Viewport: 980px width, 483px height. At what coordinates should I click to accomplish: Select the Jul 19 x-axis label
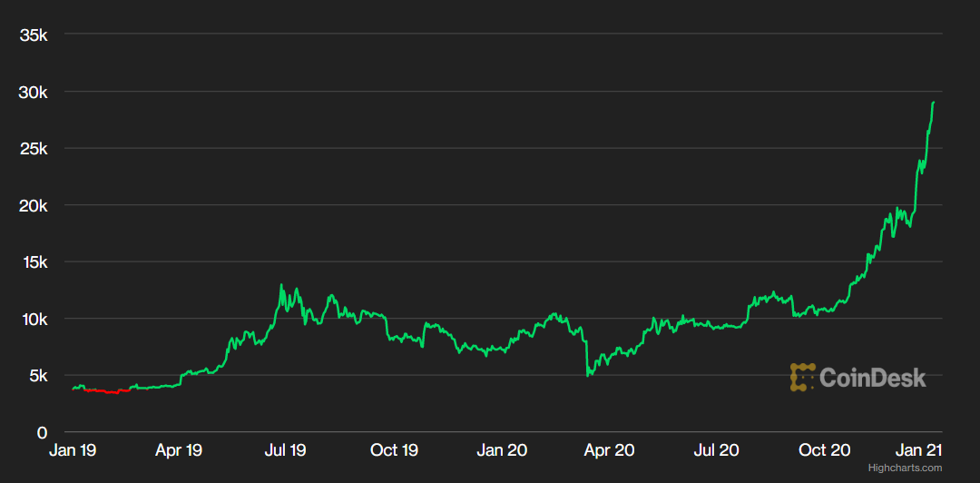pos(284,449)
